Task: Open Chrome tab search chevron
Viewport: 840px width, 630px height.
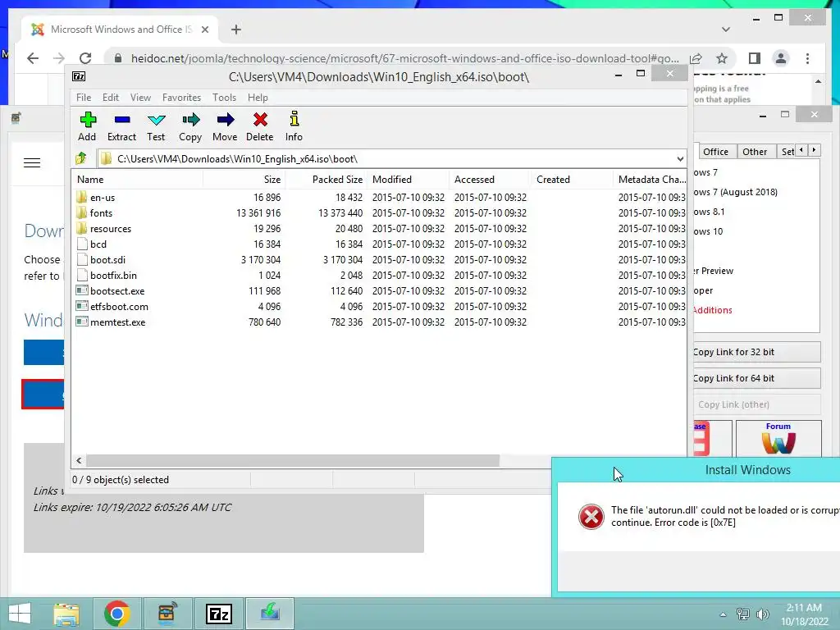Action: (725, 30)
